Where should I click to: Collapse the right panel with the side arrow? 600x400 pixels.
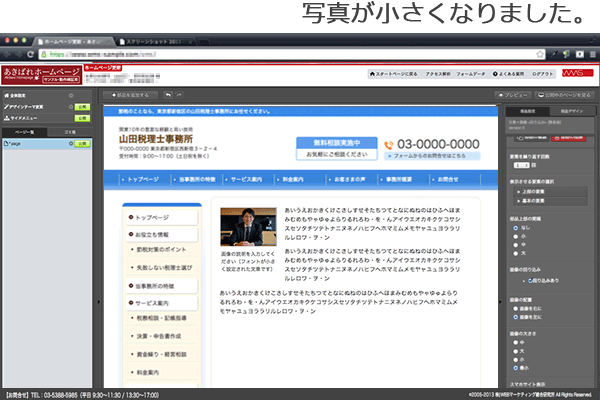pos(503,300)
